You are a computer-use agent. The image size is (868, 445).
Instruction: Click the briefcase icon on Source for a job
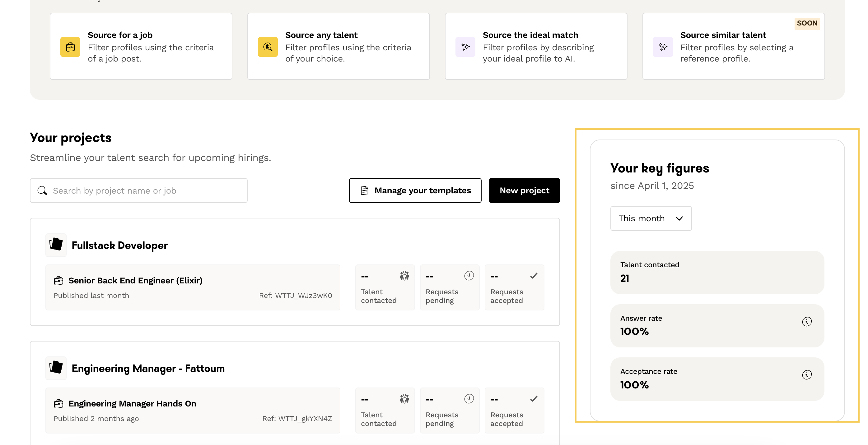click(x=70, y=47)
